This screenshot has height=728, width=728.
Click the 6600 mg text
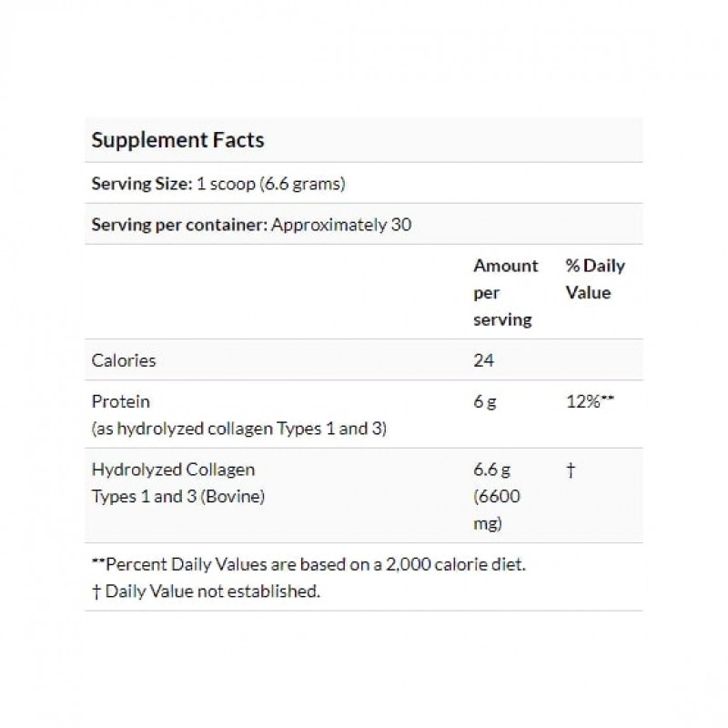point(498,510)
